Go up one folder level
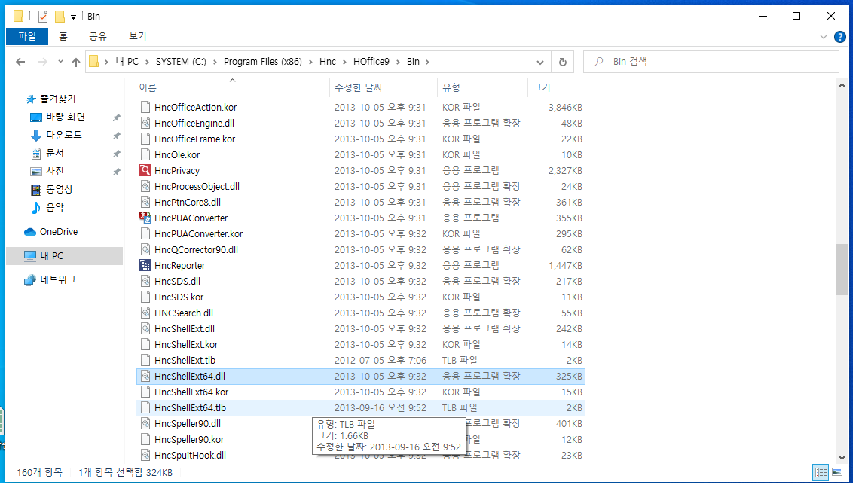 (76, 62)
